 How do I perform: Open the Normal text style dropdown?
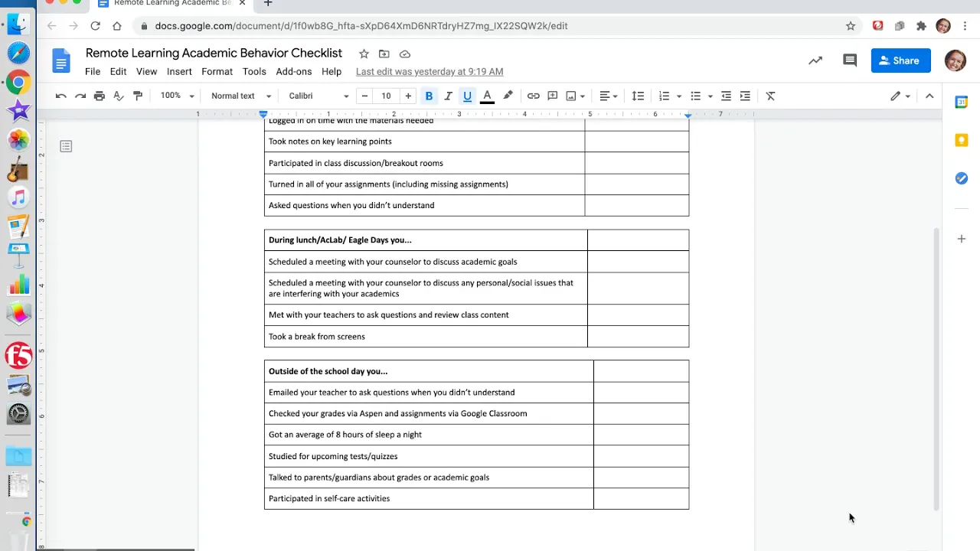tap(241, 96)
